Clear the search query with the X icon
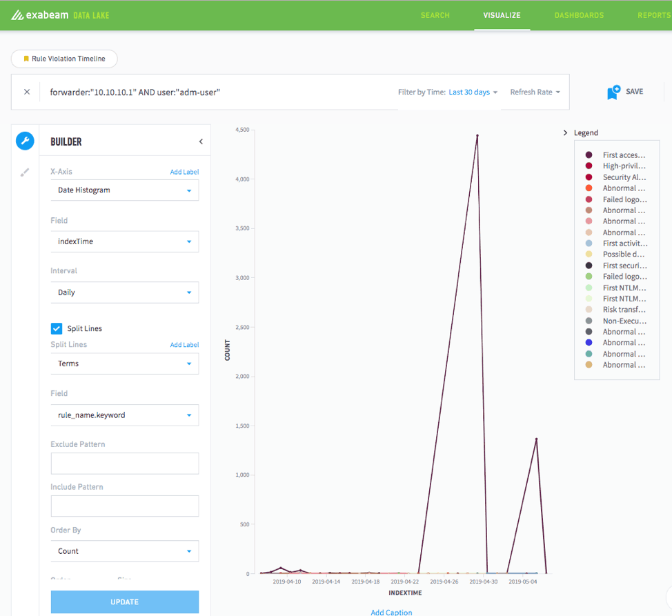 tap(26, 91)
